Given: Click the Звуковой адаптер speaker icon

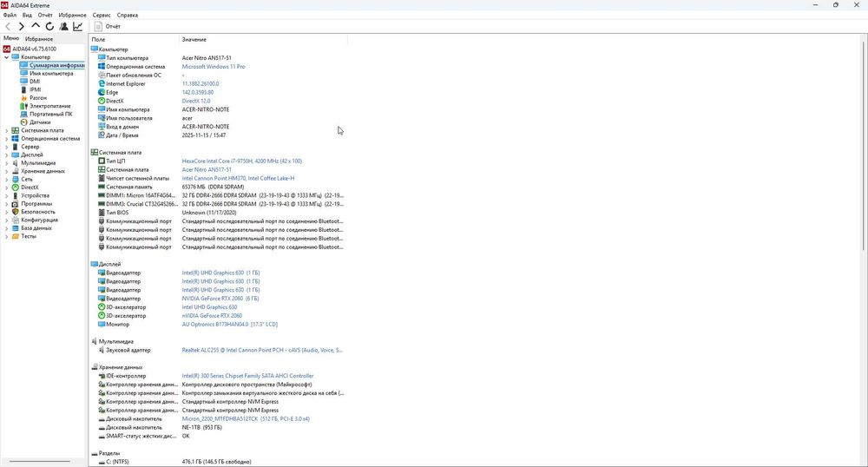Looking at the screenshot, I should 102,351.
